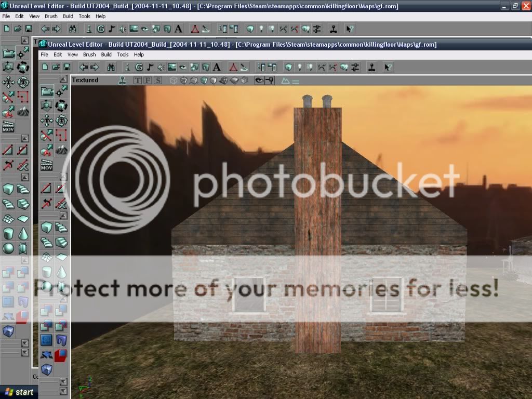The width and height of the screenshot is (532, 399).
Task: Click the Textured viewport mode label
Action: point(85,80)
